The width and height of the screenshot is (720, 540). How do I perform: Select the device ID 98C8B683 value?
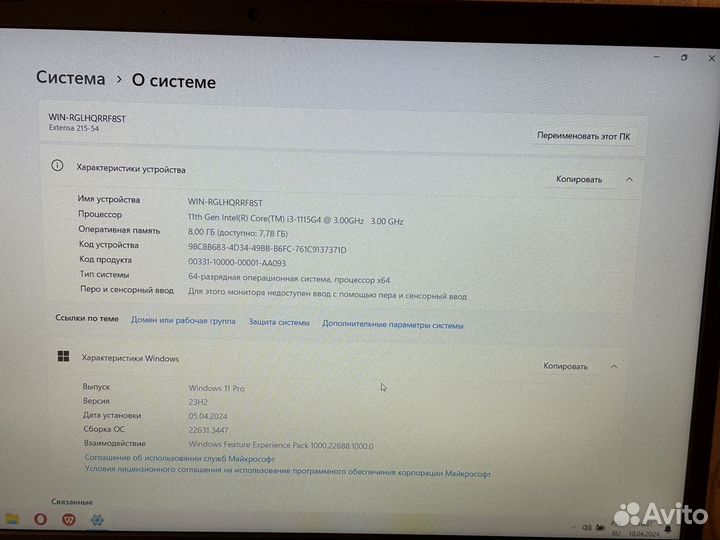267,248
